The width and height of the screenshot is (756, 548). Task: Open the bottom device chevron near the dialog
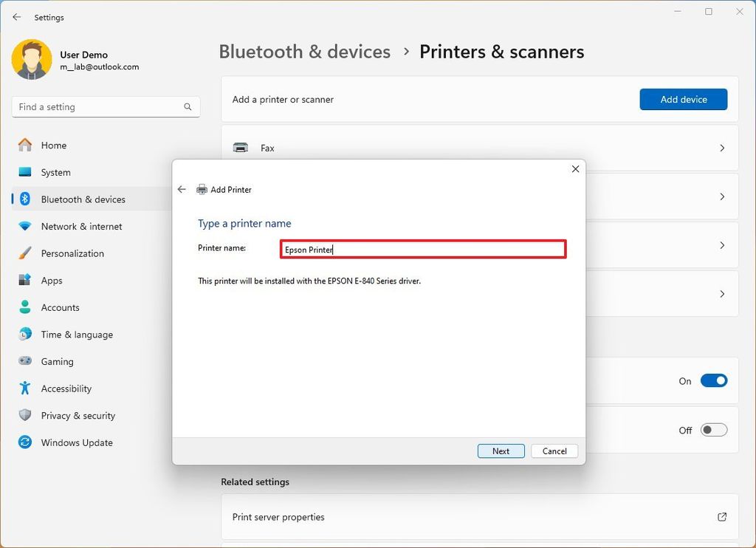[722, 294]
